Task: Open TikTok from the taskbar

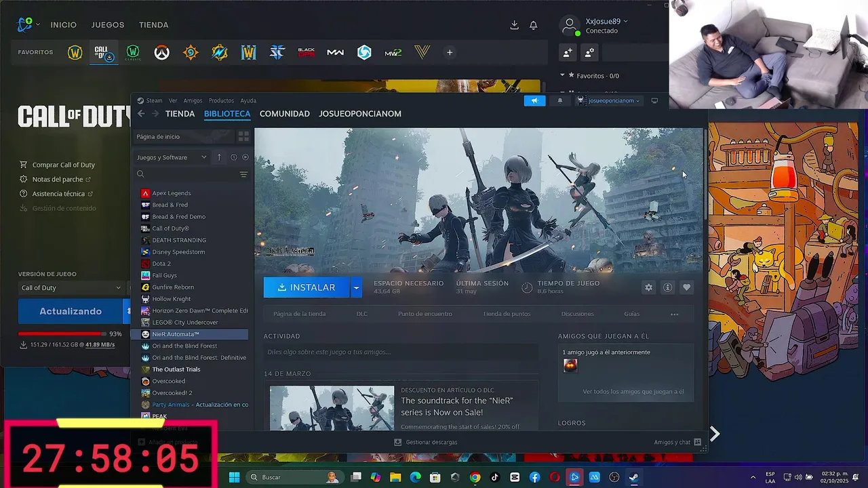Action: coord(494,477)
